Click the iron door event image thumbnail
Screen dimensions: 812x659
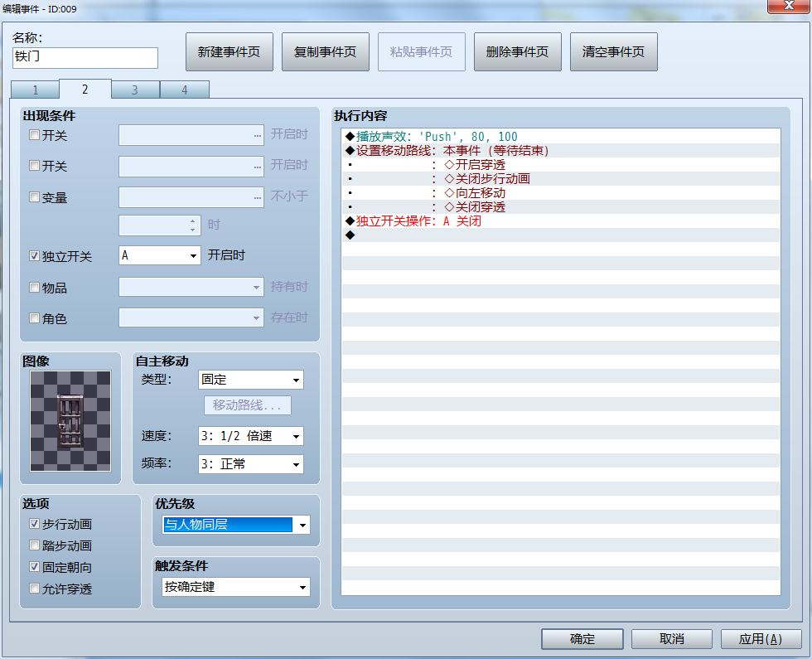pyautogui.click(x=70, y=421)
